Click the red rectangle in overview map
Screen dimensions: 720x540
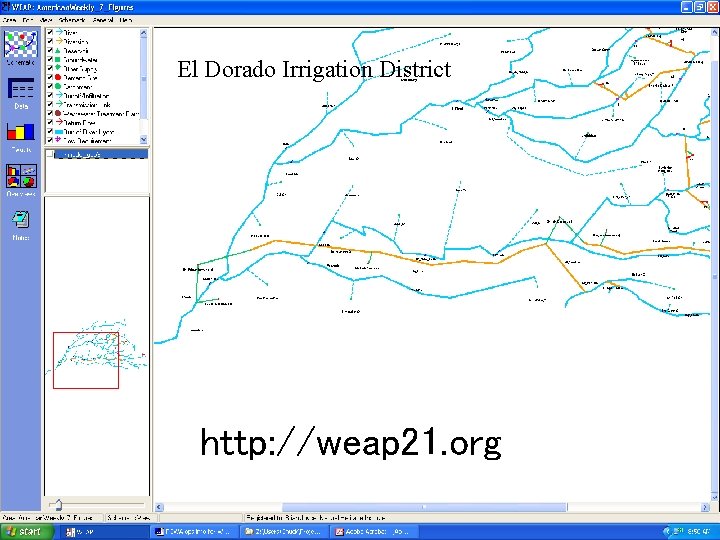click(86, 360)
